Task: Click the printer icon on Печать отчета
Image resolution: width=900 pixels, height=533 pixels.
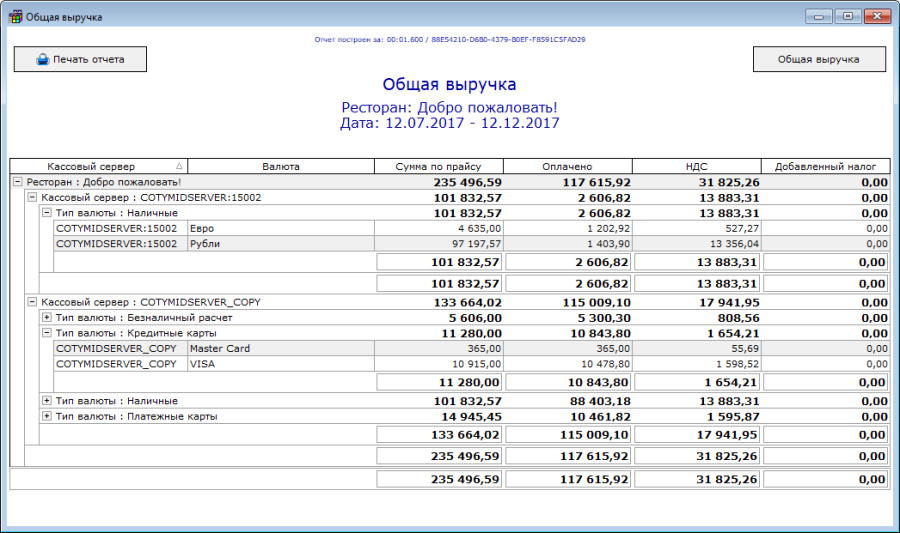Action: tap(43, 59)
